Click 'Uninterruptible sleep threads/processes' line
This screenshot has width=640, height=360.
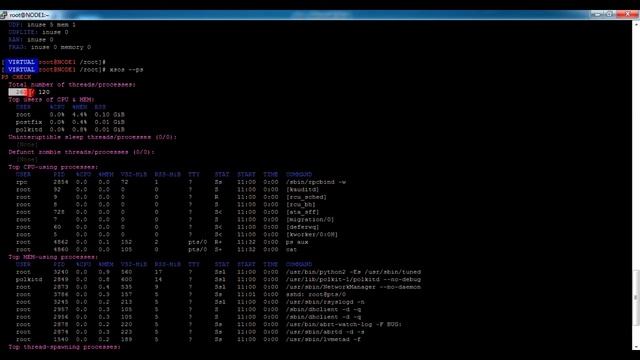coord(92,137)
